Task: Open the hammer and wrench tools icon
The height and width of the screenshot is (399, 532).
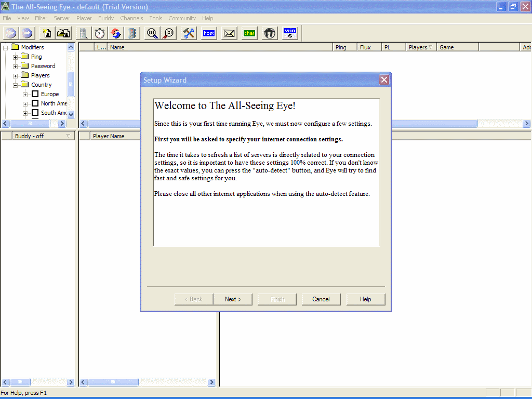Action: pos(189,33)
